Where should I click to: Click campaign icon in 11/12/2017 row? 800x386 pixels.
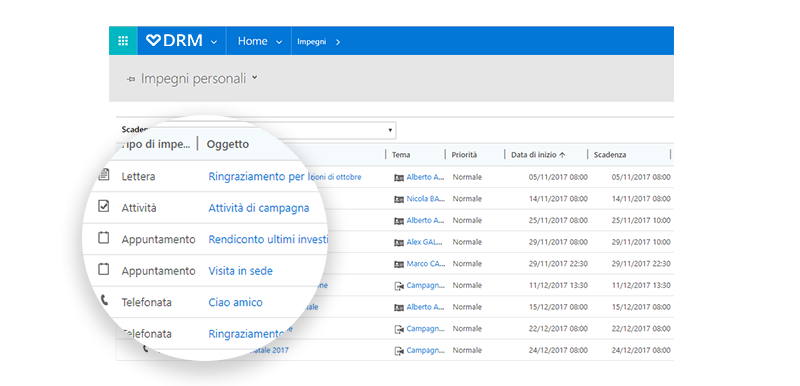398,286
